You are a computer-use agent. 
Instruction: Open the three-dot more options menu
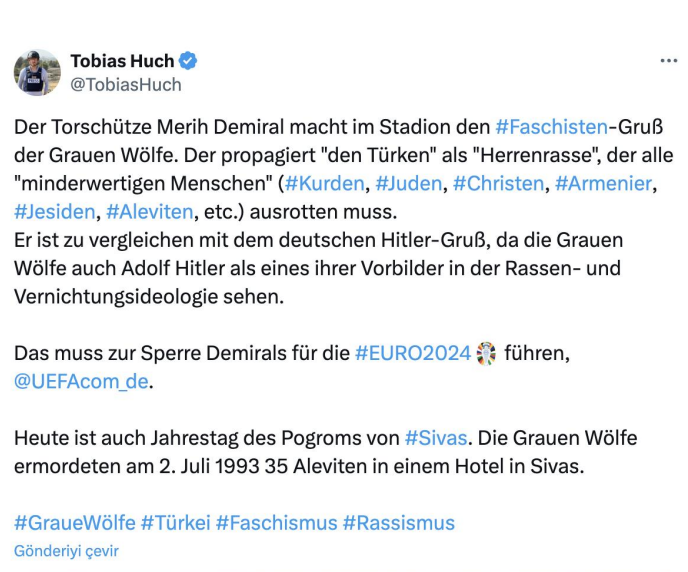click(x=668, y=61)
